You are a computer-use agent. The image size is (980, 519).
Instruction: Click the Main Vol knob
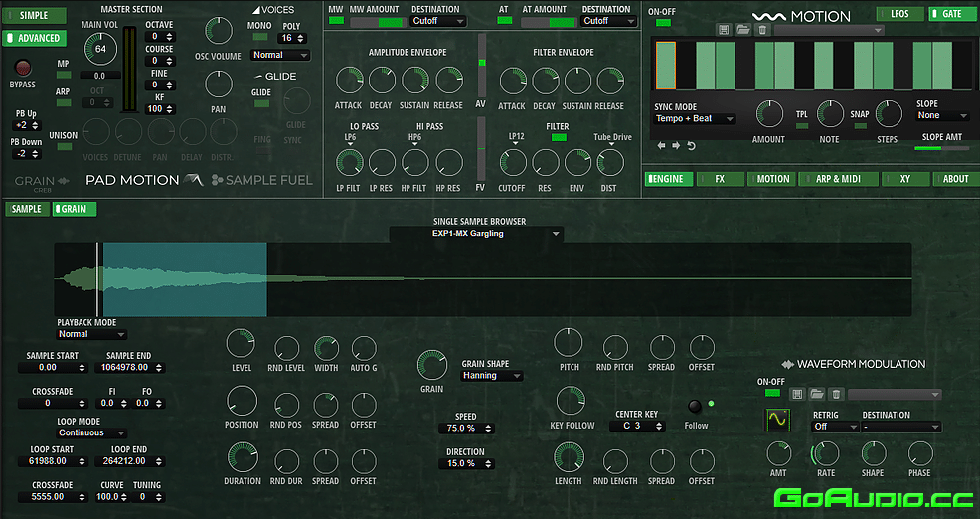100,49
